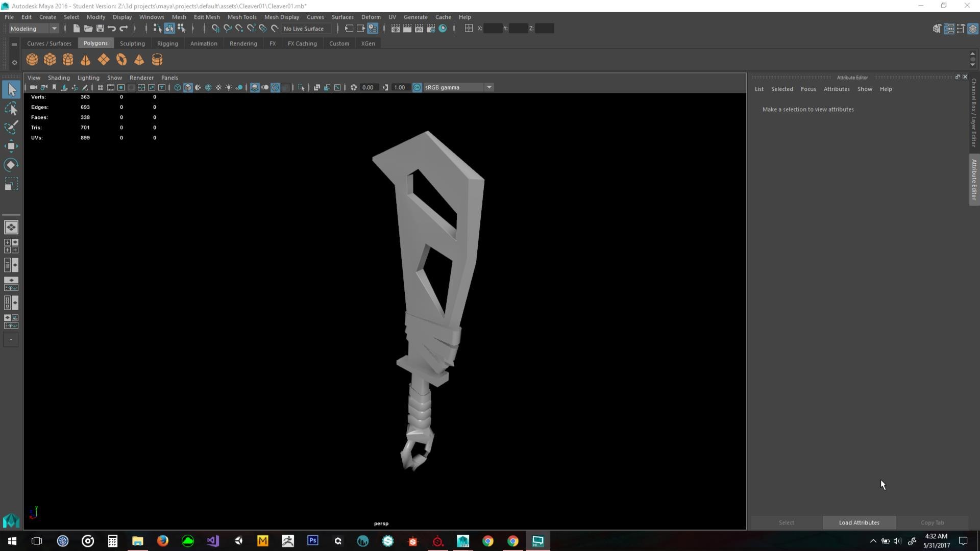Select the Lasso selection tool
This screenshot has height=551, width=980.
(11, 109)
